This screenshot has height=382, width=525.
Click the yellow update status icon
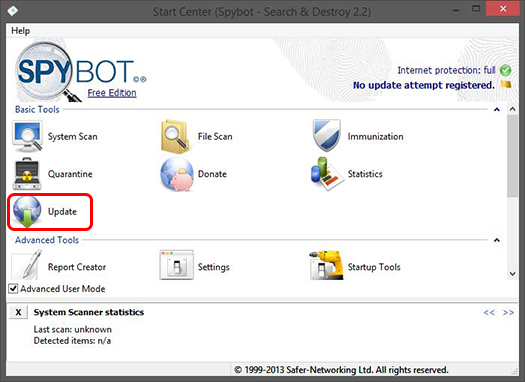[x=506, y=84]
